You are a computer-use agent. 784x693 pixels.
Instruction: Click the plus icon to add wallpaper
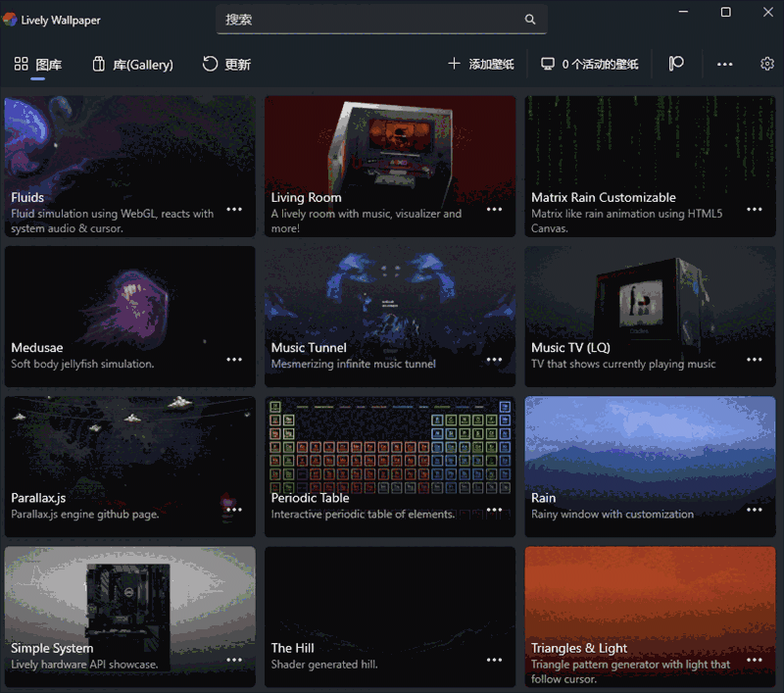(x=454, y=64)
